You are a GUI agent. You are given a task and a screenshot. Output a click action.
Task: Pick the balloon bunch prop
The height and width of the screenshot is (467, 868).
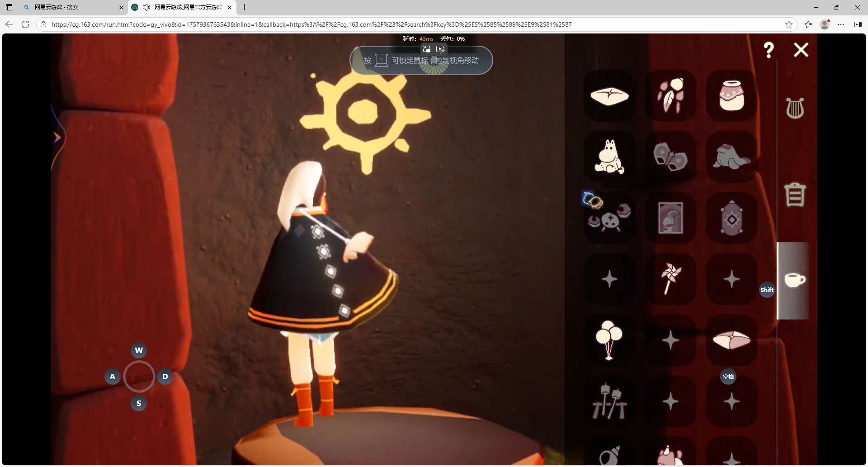609,340
